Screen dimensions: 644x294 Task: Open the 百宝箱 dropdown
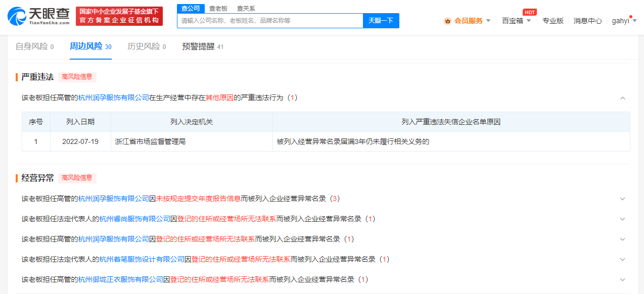click(515, 20)
